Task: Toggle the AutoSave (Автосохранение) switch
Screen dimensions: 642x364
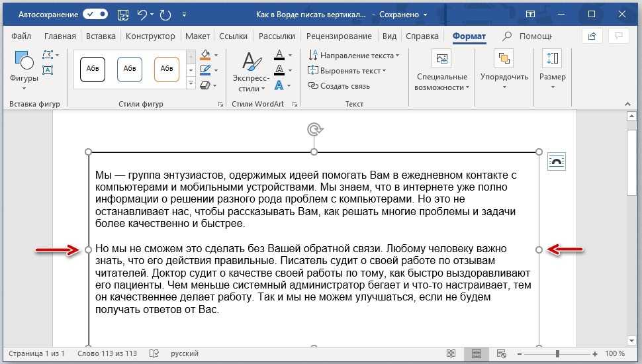Action: (x=95, y=14)
